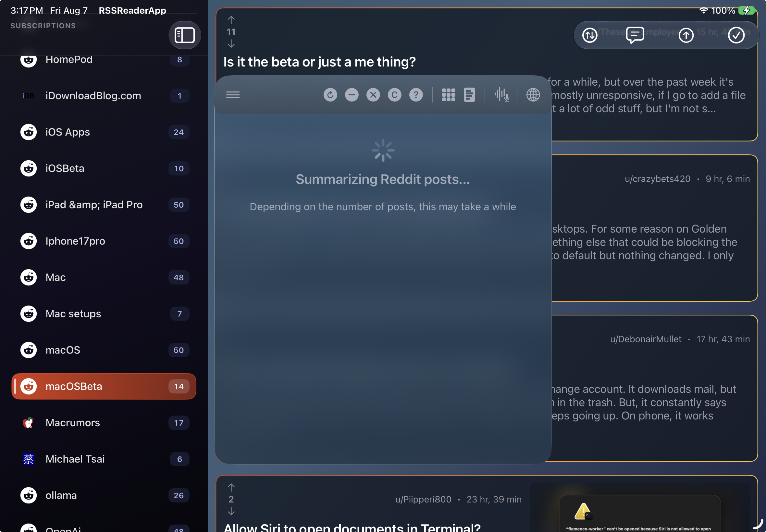Screen dimensions: 766x532
Task: Open "Allow Siri to open documents in Terminal?" post
Action: point(352,527)
